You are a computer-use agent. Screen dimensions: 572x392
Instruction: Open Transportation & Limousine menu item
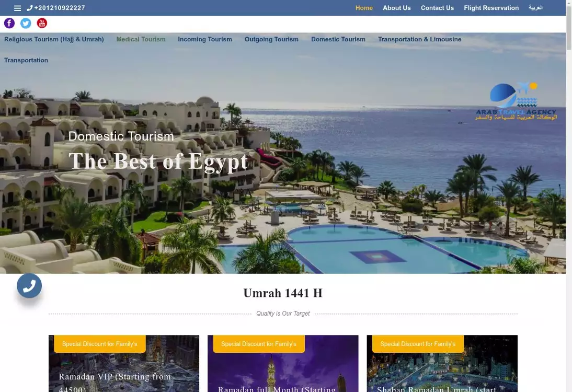click(419, 39)
